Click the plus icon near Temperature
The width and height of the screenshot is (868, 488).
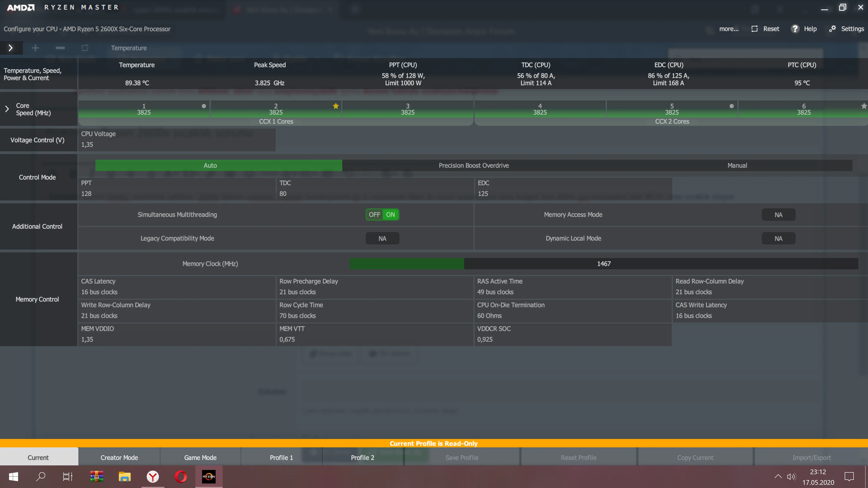coord(35,48)
